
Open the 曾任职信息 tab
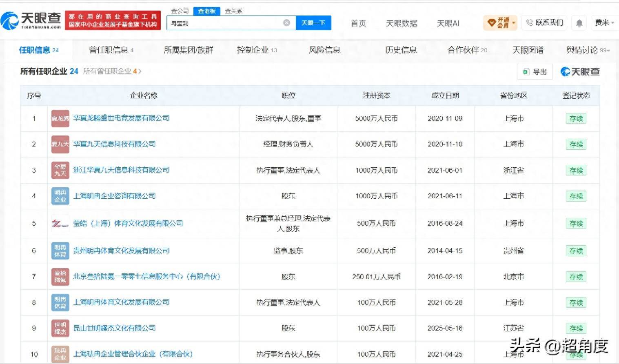[x=111, y=50]
